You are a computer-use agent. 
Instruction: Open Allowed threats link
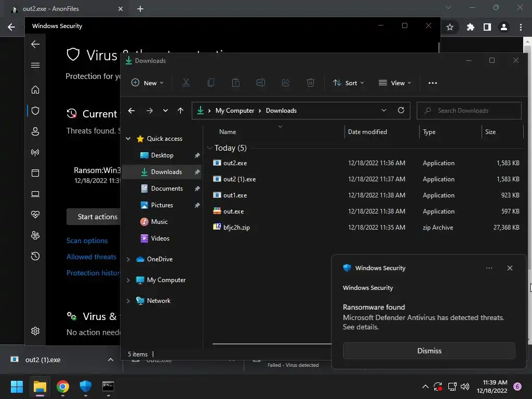[91, 257]
